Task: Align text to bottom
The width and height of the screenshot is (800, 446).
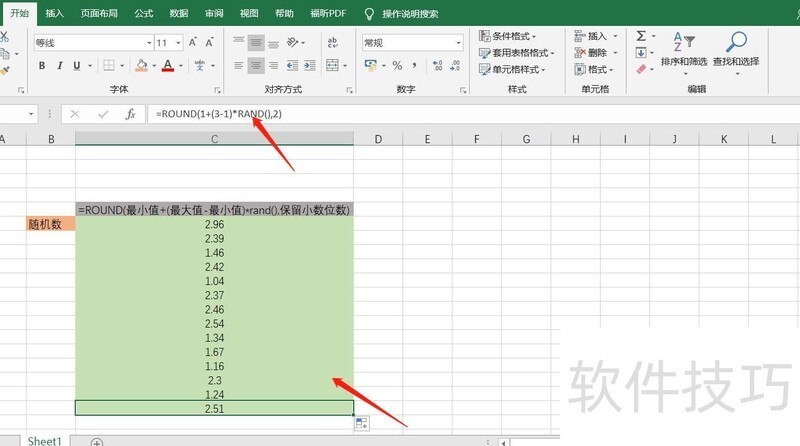Action: coord(273,42)
